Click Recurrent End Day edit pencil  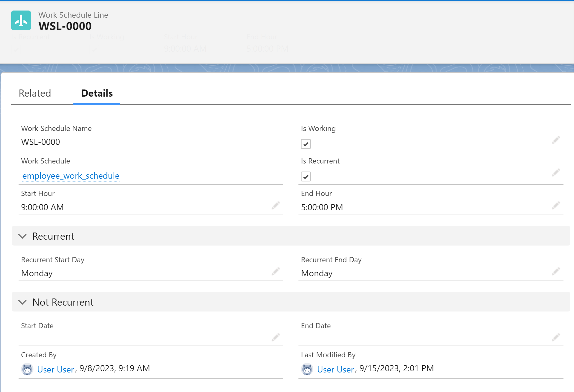556,272
